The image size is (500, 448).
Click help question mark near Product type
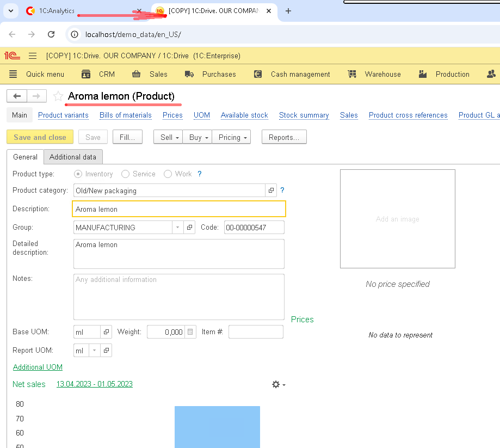coord(199,174)
